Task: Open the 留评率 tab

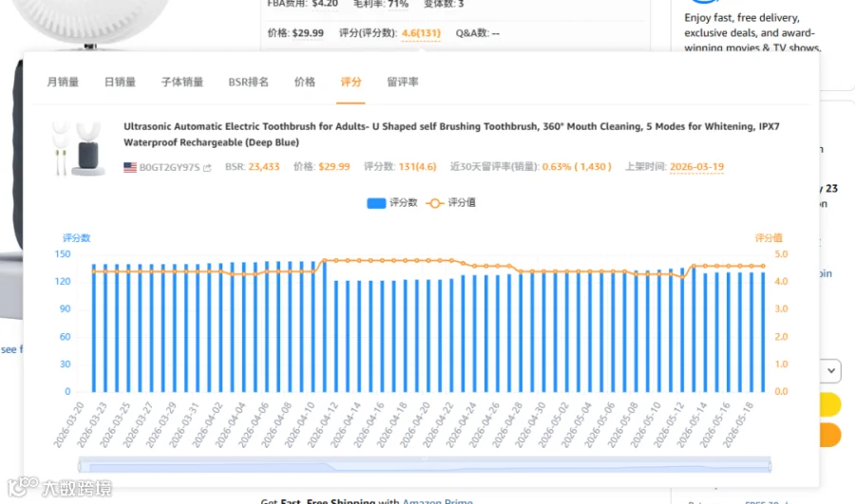Action: [x=403, y=82]
